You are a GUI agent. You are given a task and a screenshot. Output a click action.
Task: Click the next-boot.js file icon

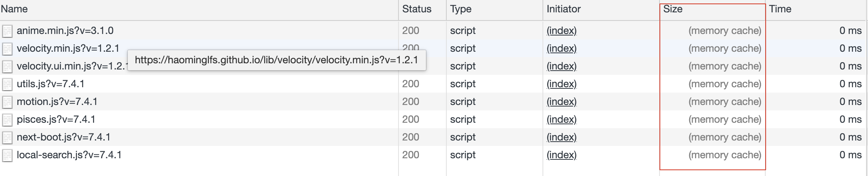(x=7, y=137)
